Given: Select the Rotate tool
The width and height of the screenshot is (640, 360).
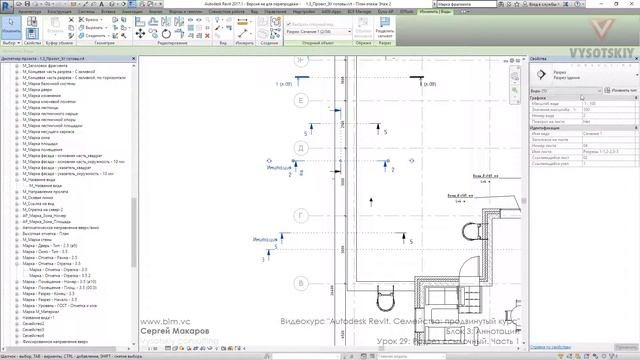Looking at the screenshot, I should (166, 33).
